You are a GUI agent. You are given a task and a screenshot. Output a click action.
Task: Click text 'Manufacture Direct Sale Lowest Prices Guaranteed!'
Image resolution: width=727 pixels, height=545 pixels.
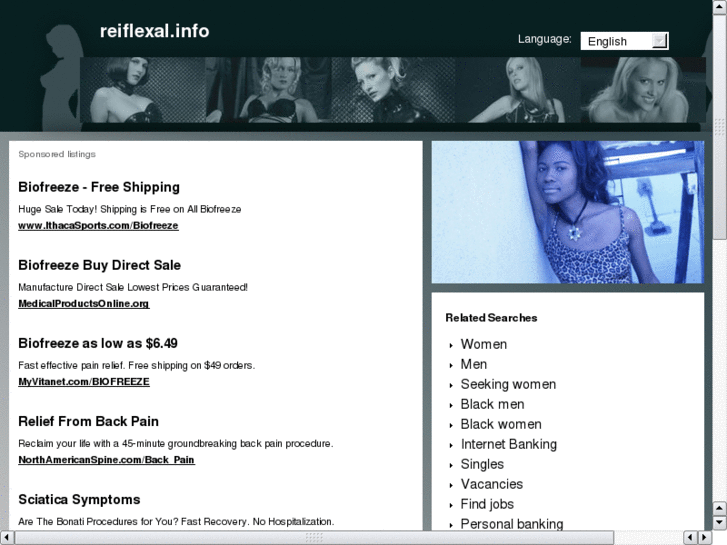pos(133,287)
